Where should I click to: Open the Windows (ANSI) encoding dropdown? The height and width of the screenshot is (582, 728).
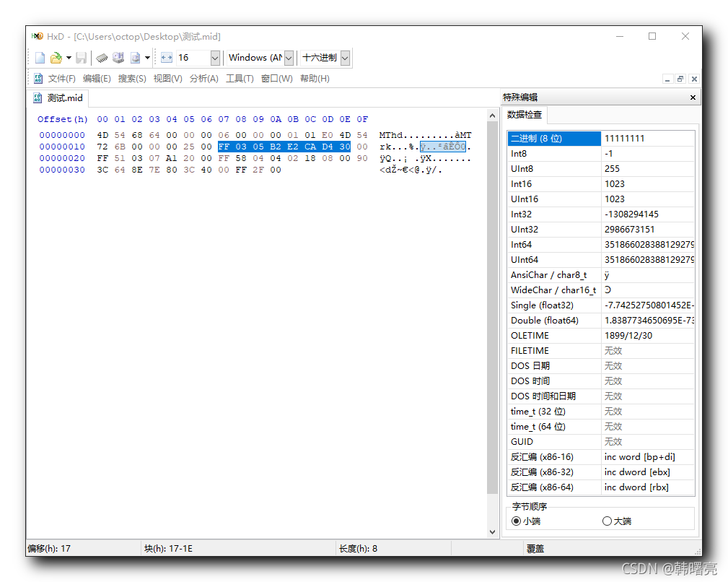coord(289,58)
